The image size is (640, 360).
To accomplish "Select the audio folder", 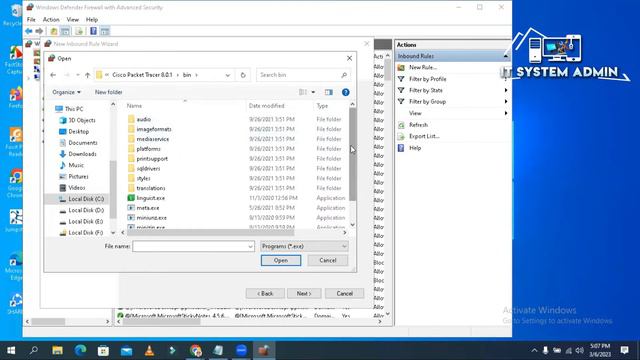I will pos(144,119).
